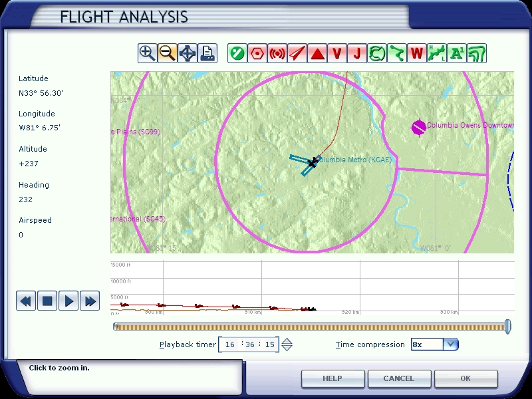Fast forward the flight playback
The height and width of the screenshot is (399, 532).
[90, 301]
